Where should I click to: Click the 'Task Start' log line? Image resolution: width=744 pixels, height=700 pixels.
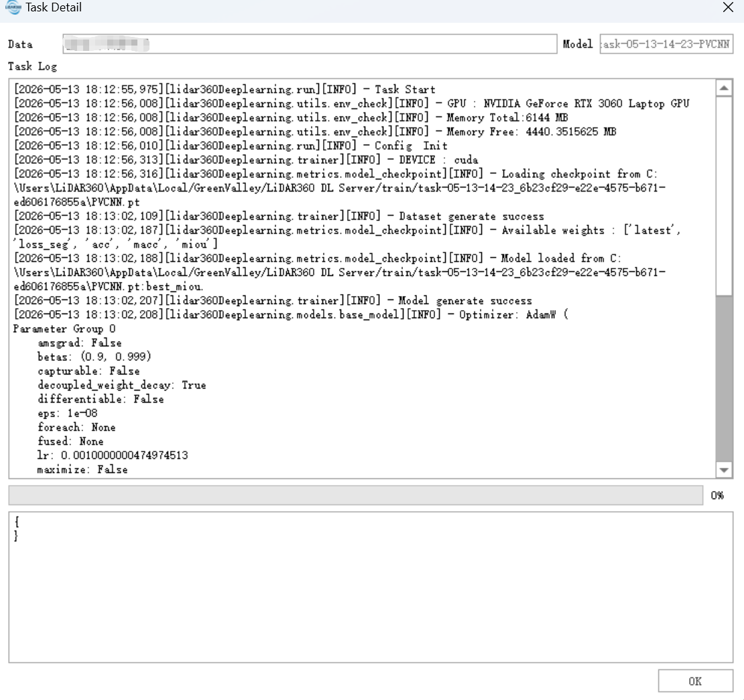pyautogui.click(x=225, y=90)
